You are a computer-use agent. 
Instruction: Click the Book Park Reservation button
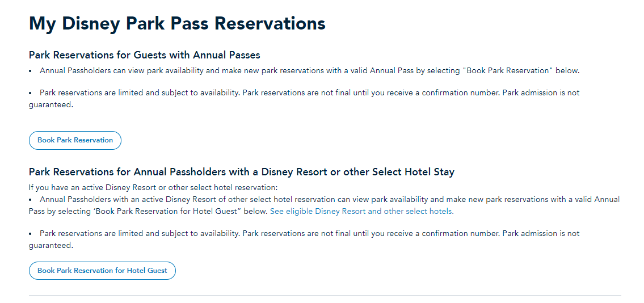(75, 140)
